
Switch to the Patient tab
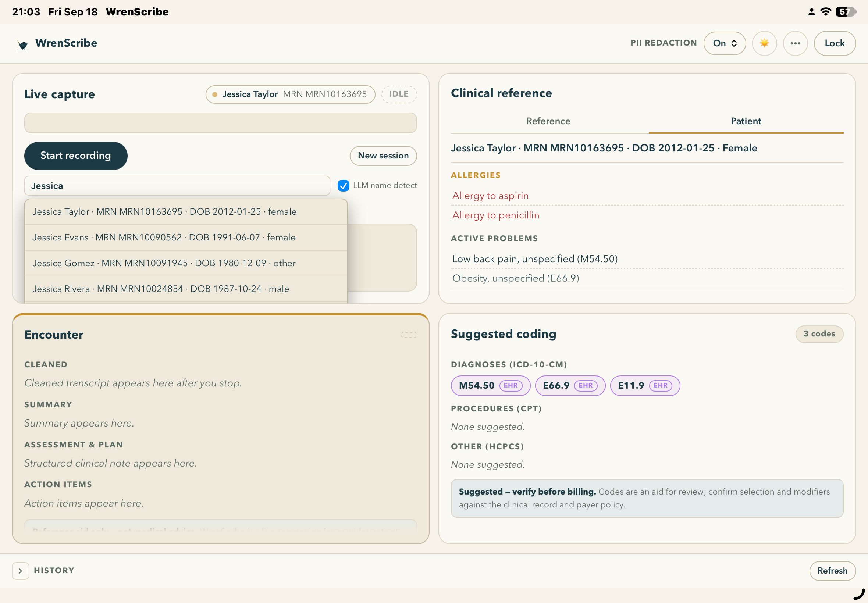(746, 121)
